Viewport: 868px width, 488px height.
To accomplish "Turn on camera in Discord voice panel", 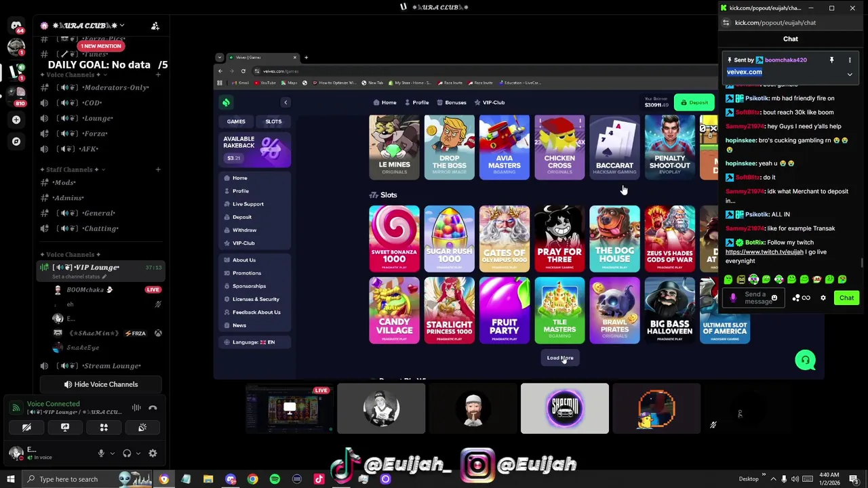I will point(26,428).
